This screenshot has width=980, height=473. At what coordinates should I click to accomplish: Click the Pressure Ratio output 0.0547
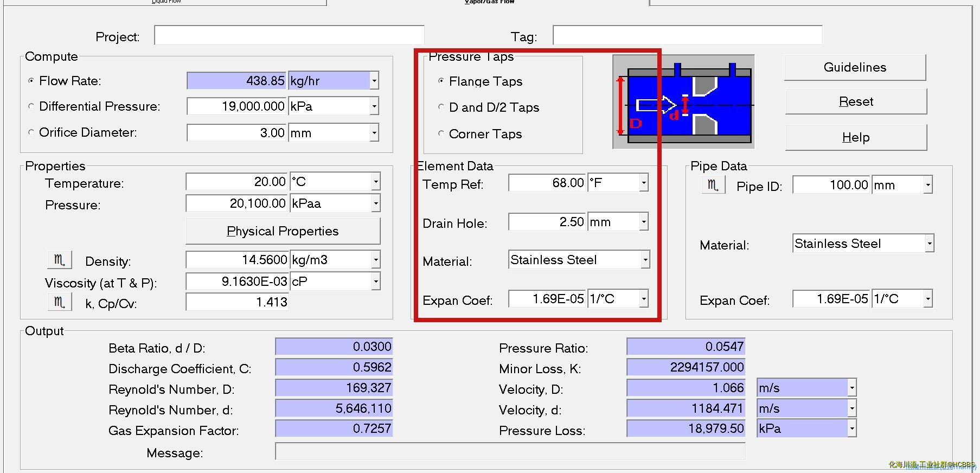tap(686, 347)
